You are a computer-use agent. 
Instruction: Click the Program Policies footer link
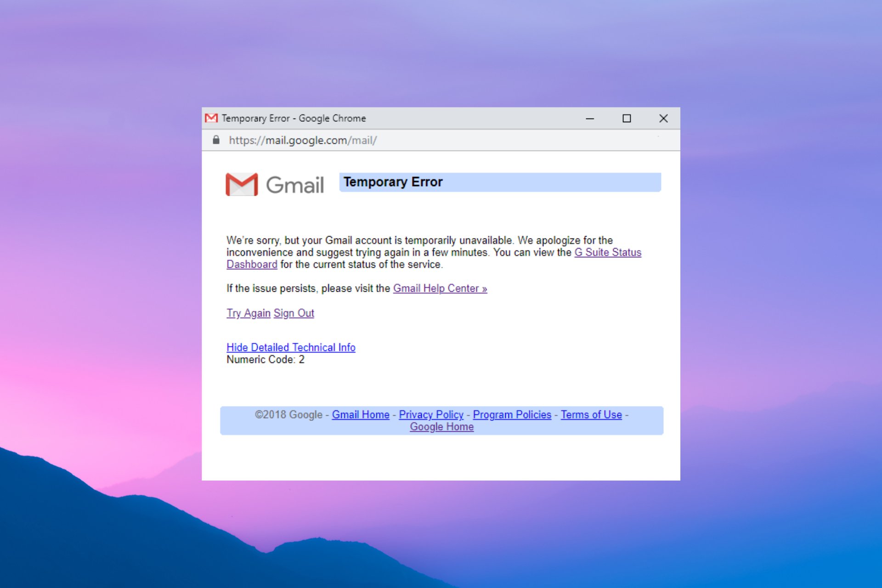(511, 414)
